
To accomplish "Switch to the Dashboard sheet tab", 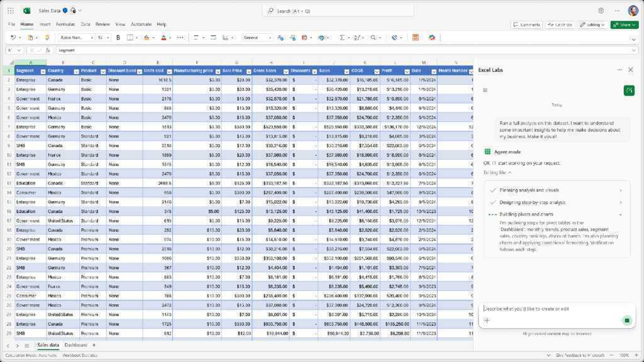I will click(x=75, y=345).
